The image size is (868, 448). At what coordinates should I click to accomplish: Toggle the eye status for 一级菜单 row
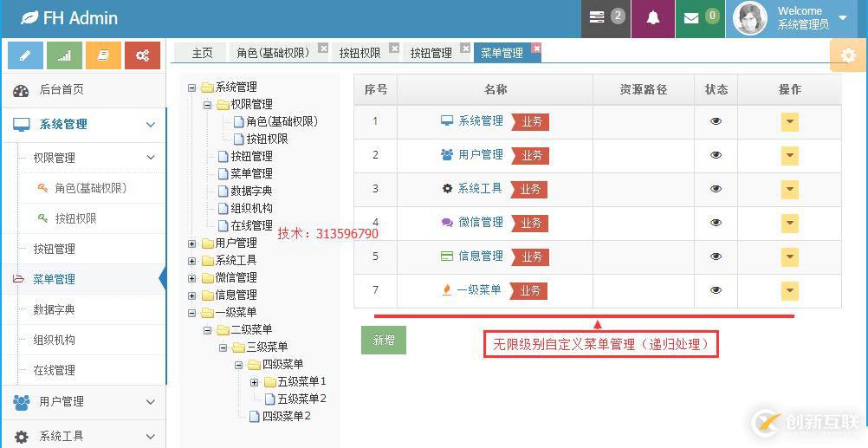pyautogui.click(x=716, y=290)
